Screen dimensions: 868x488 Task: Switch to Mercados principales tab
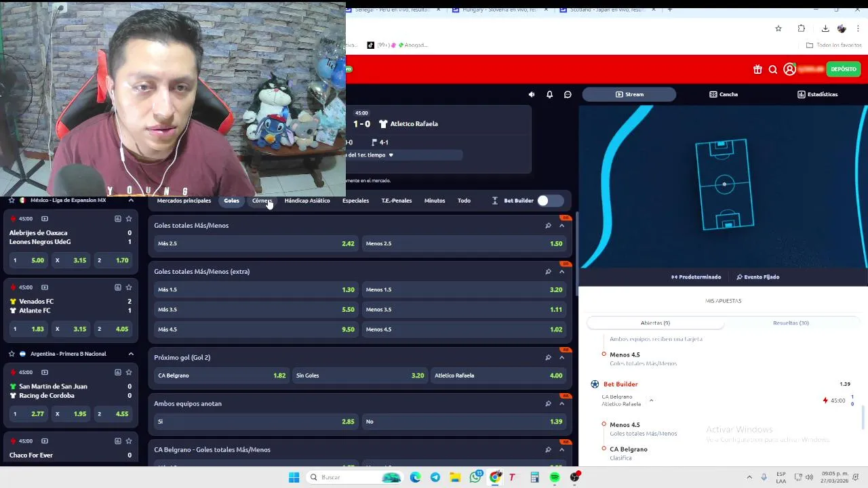pyautogui.click(x=184, y=201)
